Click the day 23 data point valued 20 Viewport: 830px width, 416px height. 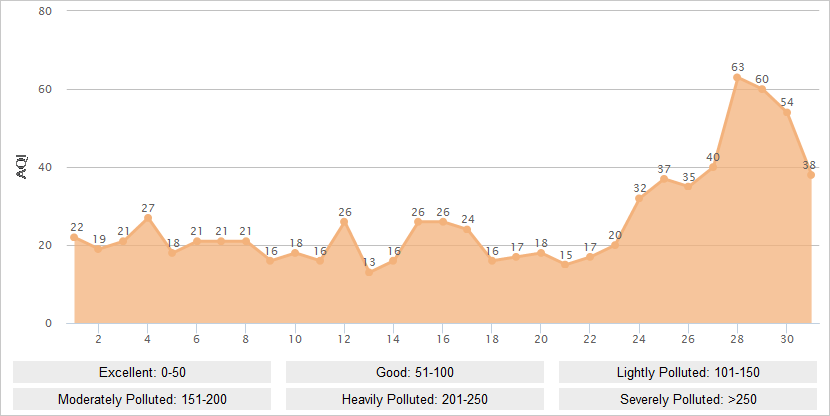(x=615, y=245)
